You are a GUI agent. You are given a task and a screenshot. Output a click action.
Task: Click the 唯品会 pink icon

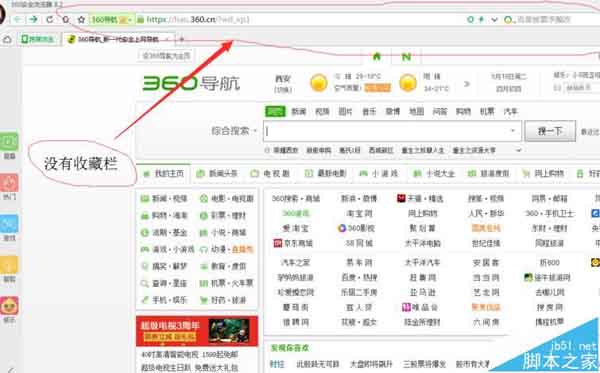[x=406, y=307]
